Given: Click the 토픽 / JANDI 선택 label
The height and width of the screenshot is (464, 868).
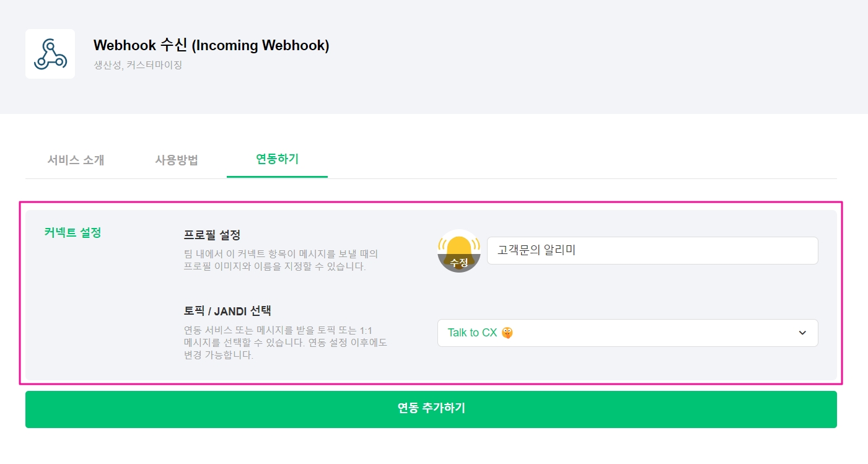Looking at the screenshot, I should [227, 311].
